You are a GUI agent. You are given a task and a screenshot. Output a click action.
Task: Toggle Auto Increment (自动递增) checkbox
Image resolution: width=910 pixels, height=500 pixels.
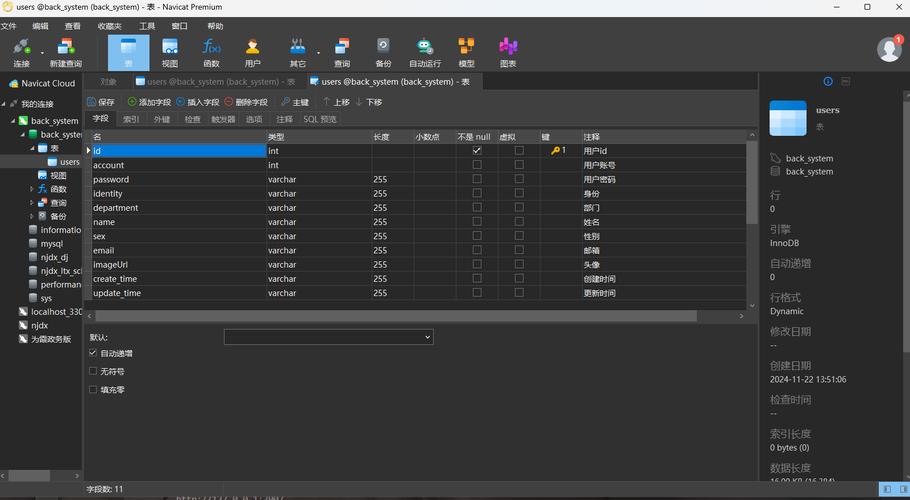point(93,353)
